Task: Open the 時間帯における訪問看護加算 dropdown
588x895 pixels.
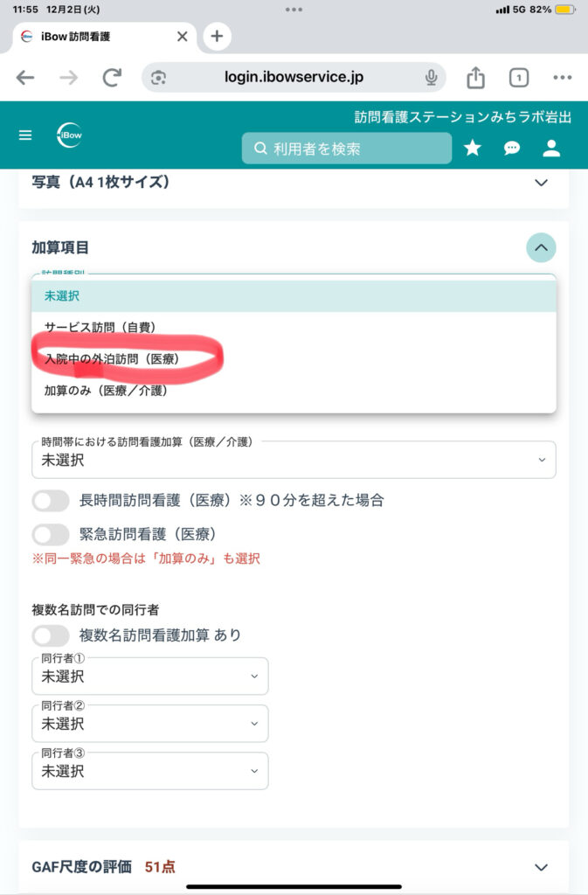Action: (x=294, y=460)
